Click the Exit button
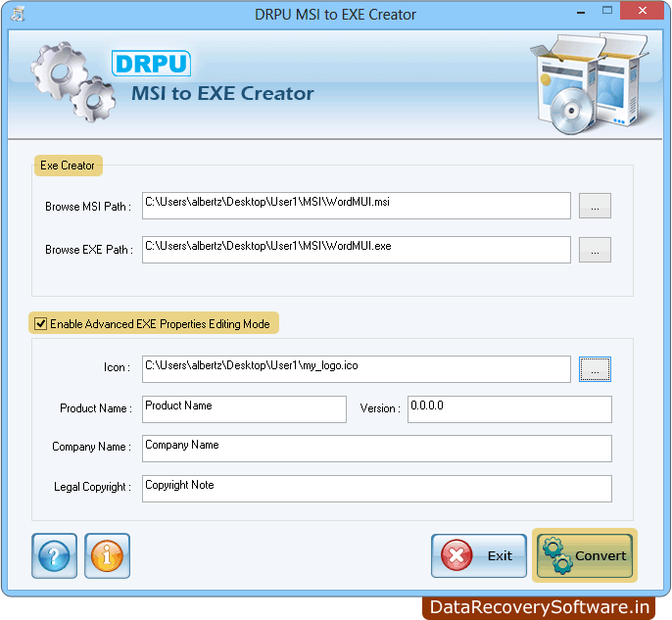The image size is (672, 620). [479, 555]
